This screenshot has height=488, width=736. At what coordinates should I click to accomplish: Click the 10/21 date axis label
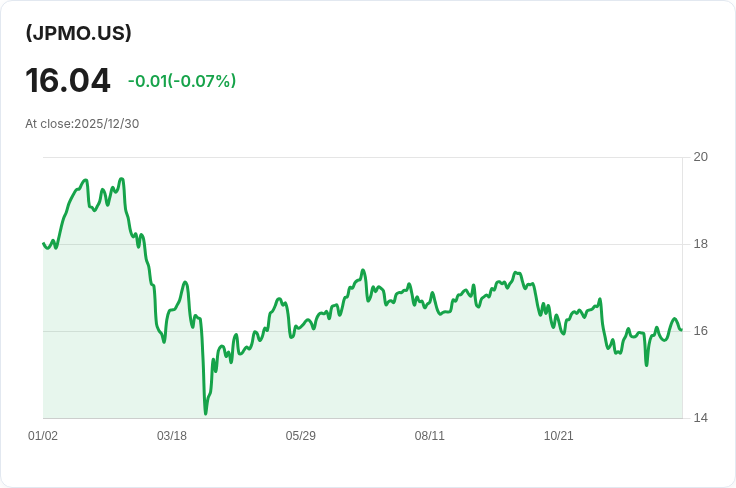click(559, 436)
